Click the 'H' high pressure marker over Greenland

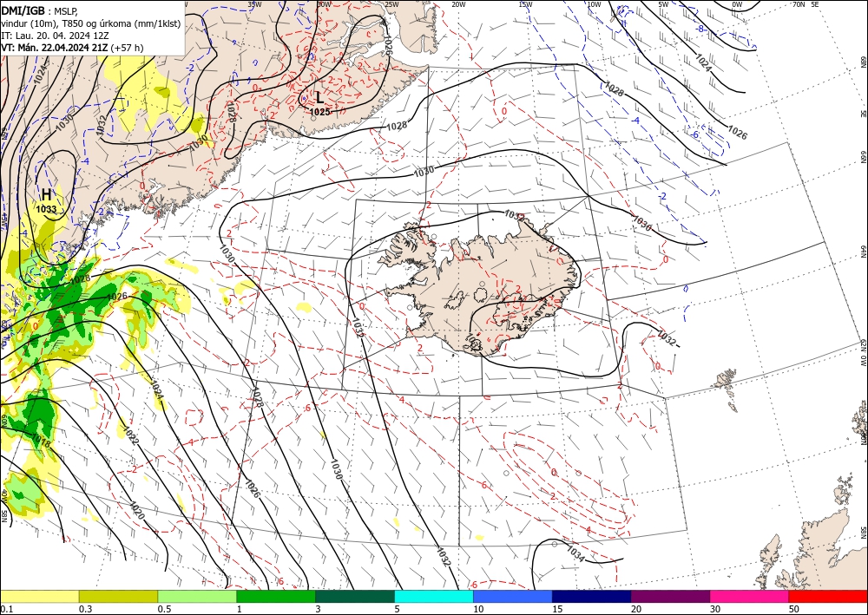[x=47, y=194]
